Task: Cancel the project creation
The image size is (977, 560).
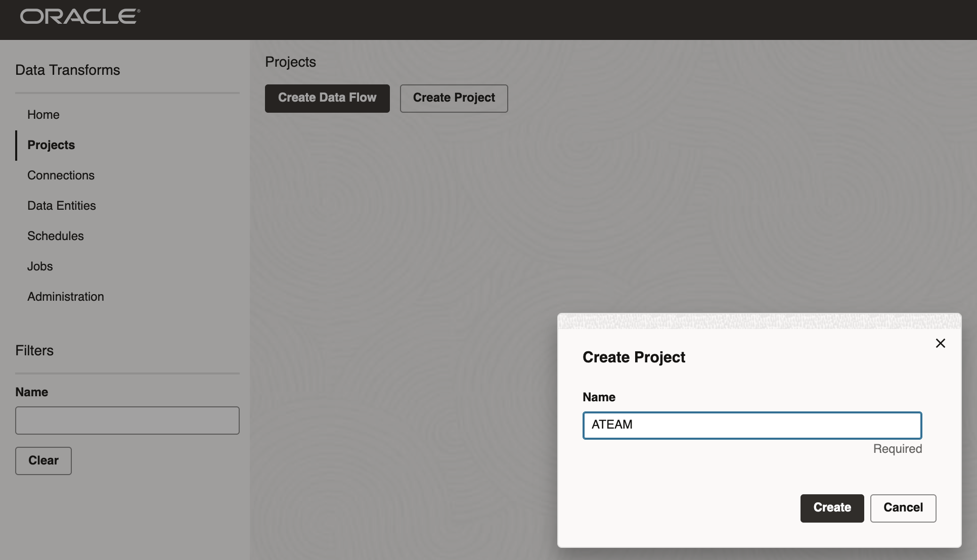Action: pyautogui.click(x=903, y=508)
